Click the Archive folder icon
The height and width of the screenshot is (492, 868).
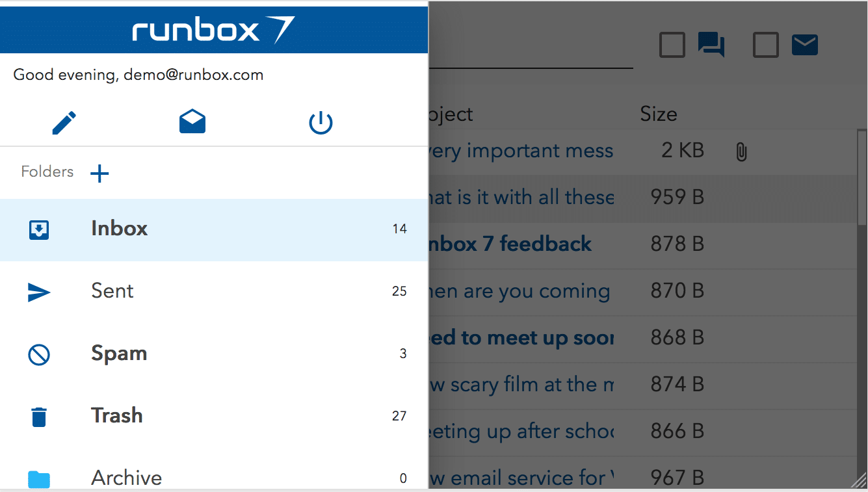click(39, 478)
